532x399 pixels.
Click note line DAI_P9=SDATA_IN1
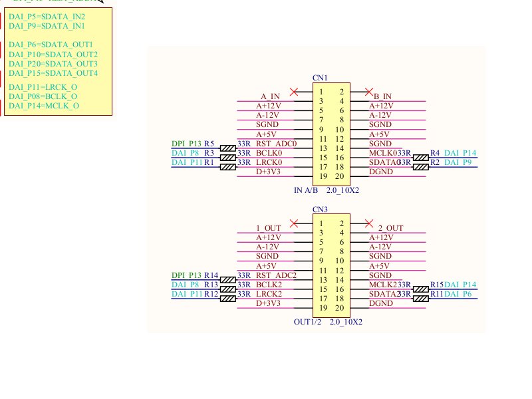(47, 26)
